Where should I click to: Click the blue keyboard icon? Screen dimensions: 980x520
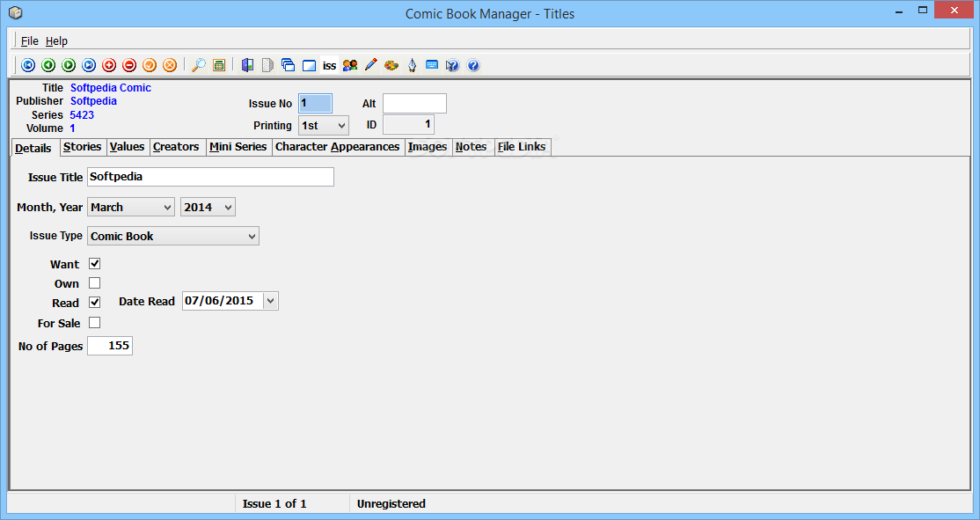point(432,65)
